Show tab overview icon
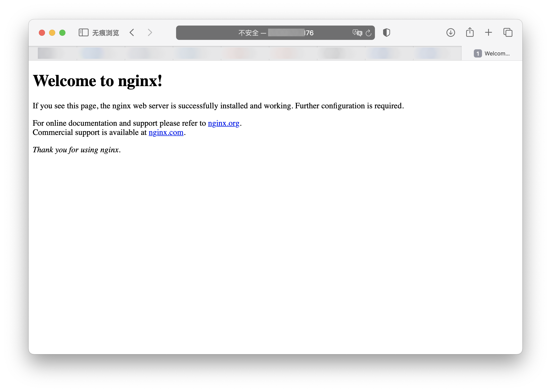Screen dimensions: 551x392 click(x=508, y=32)
